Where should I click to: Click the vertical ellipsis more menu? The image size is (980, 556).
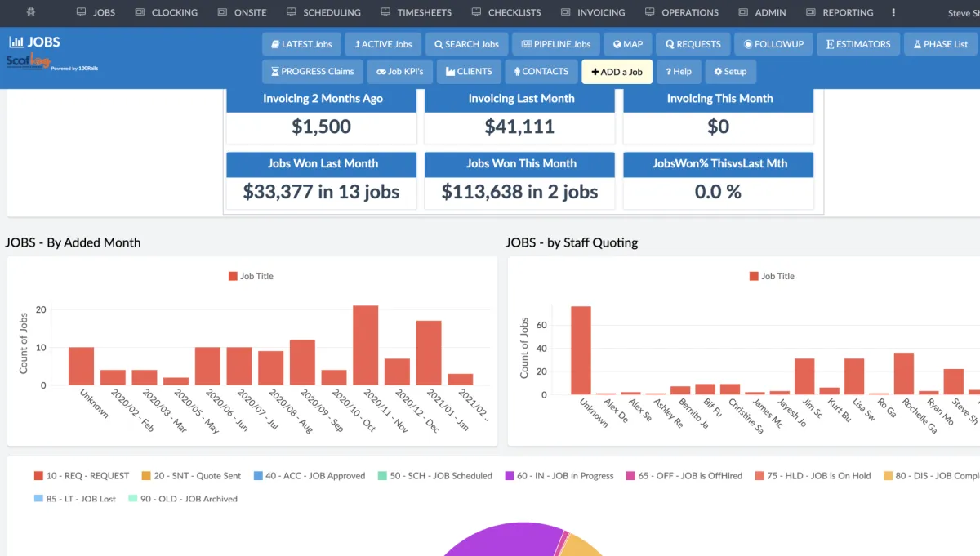[893, 13]
